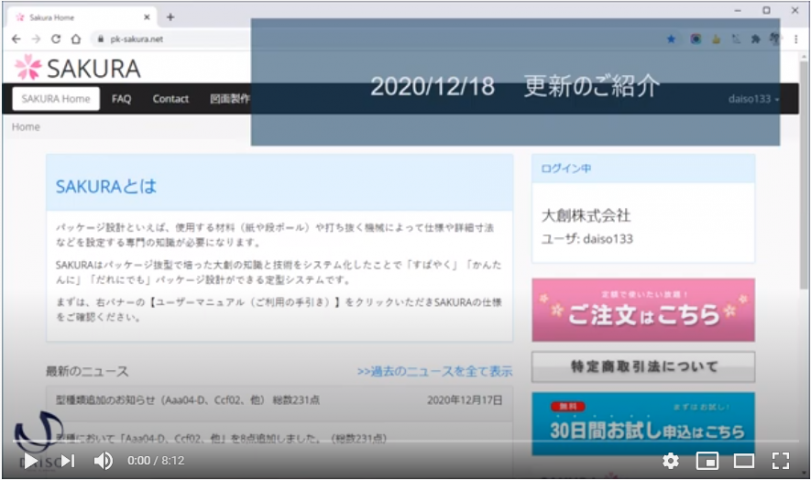The height and width of the screenshot is (480, 811).
Task: Enable theater mode view
Action: point(744,460)
